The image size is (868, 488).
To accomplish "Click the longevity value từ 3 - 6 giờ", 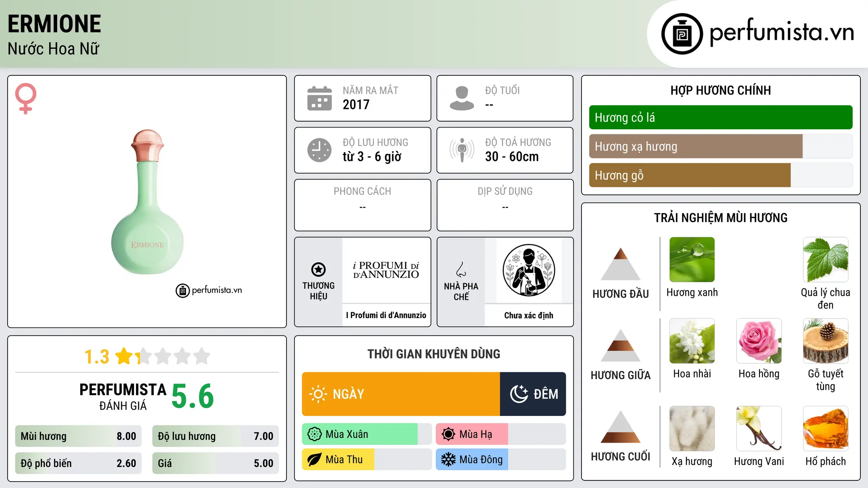I will tap(372, 157).
